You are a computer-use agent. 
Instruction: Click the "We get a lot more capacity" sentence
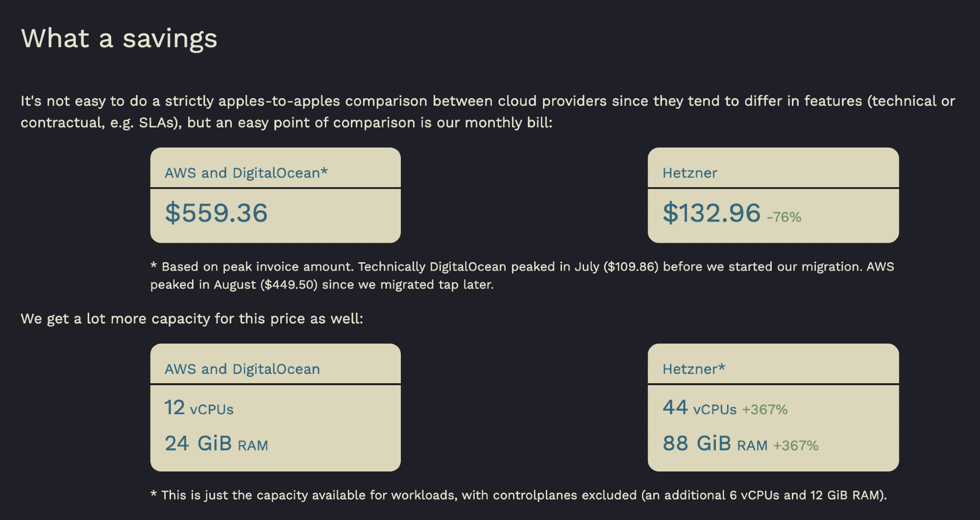192,319
